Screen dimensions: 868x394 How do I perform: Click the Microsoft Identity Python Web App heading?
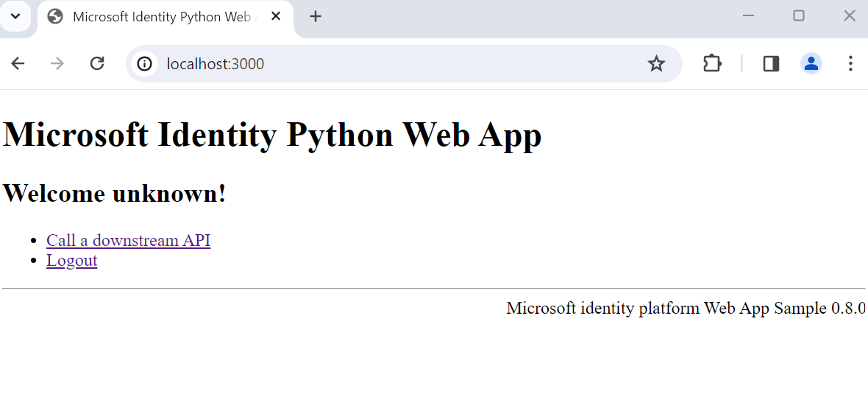coord(272,135)
